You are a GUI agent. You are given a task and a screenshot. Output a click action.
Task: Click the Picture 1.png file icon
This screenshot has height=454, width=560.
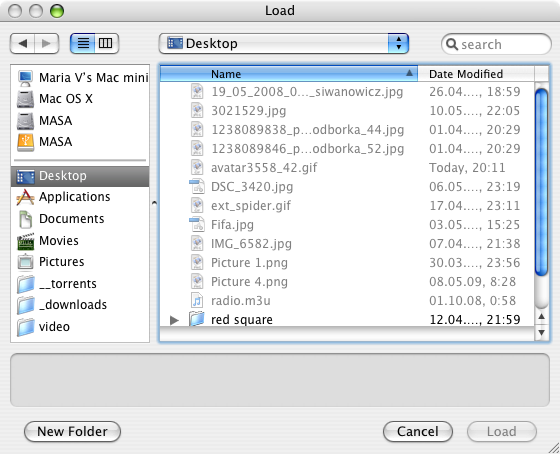(x=197, y=263)
